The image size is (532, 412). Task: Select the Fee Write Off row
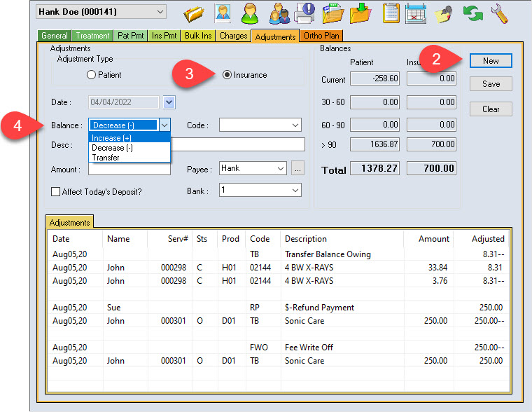click(x=278, y=347)
